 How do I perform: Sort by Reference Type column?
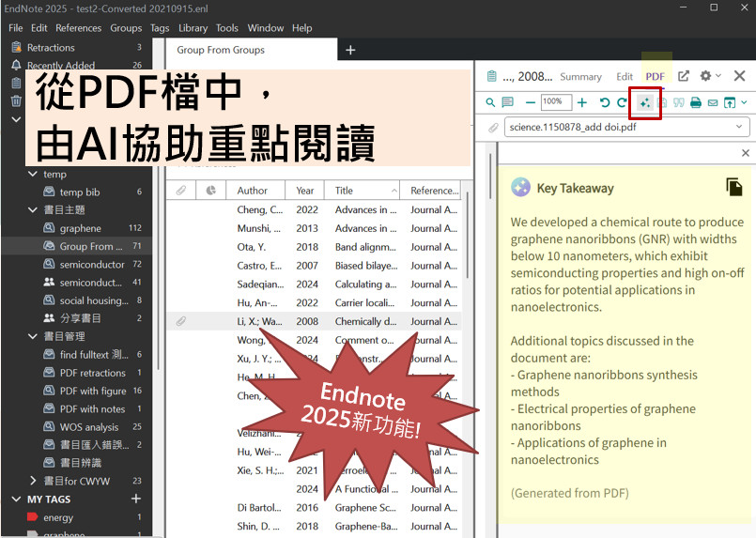pyautogui.click(x=430, y=191)
